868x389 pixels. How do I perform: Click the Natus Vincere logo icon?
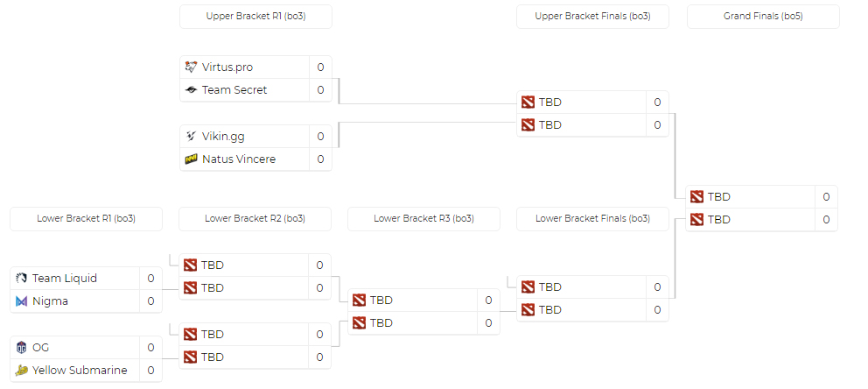(192, 159)
